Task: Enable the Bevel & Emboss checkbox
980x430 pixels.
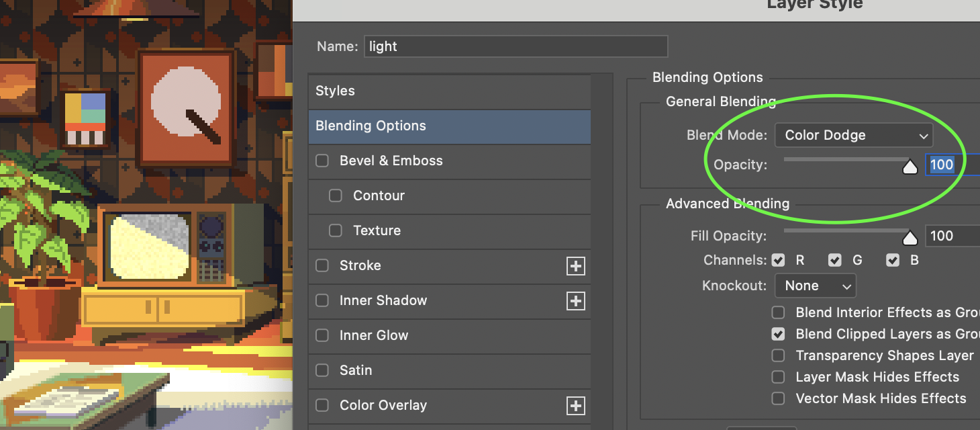Action: pyautogui.click(x=322, y=161)
